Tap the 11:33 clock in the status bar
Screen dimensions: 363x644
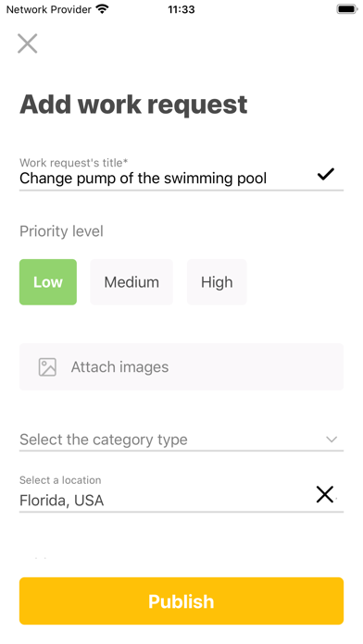point(181,9)
